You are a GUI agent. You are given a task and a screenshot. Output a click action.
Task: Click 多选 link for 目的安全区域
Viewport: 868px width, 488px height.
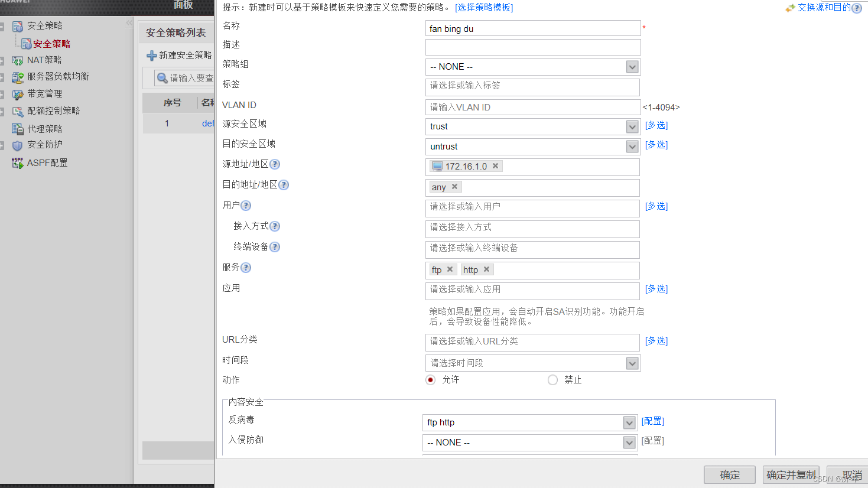pos(656,145)
